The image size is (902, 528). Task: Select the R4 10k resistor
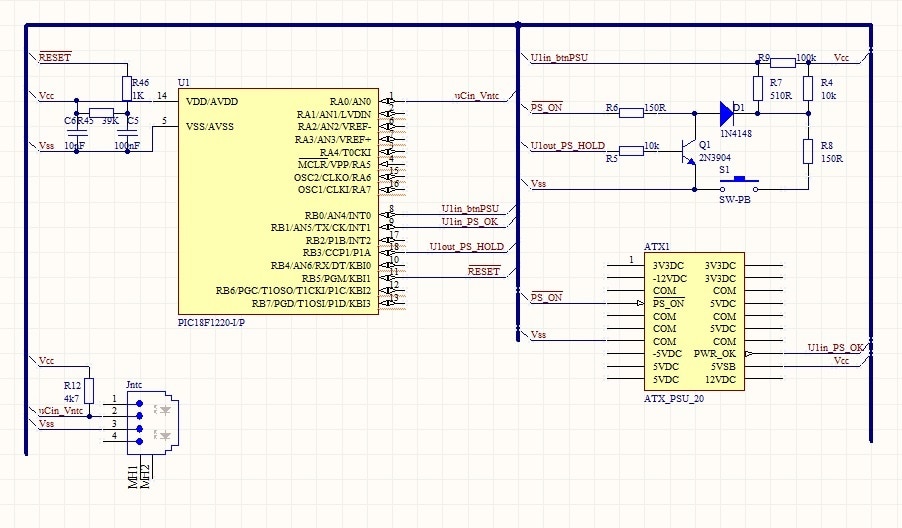[x=807, y=89]
